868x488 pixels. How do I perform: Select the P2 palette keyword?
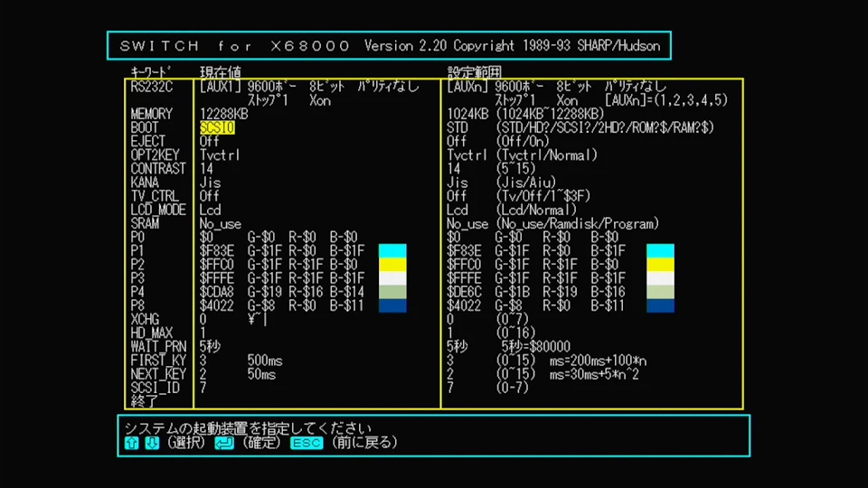[x=137, y=265]
